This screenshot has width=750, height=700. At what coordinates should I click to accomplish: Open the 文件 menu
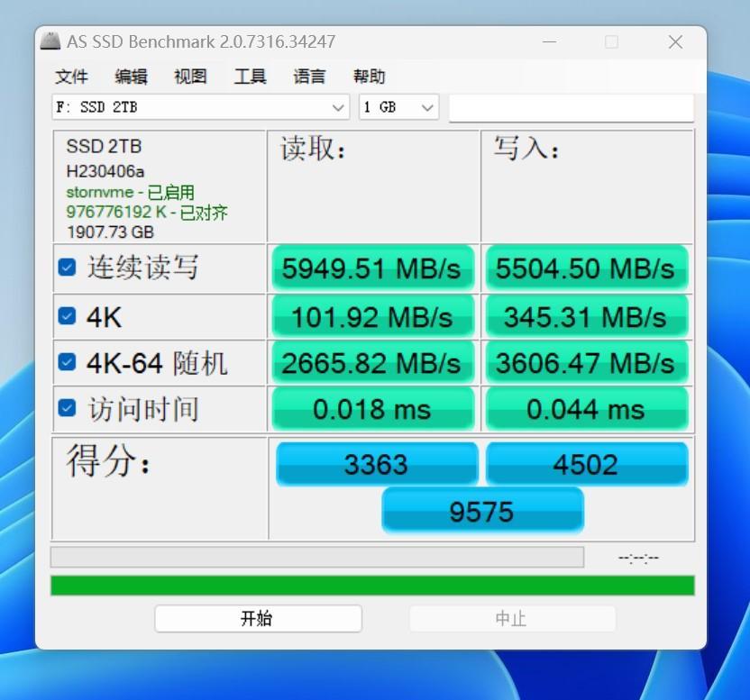pyautogui.click(x=71, y=77)
